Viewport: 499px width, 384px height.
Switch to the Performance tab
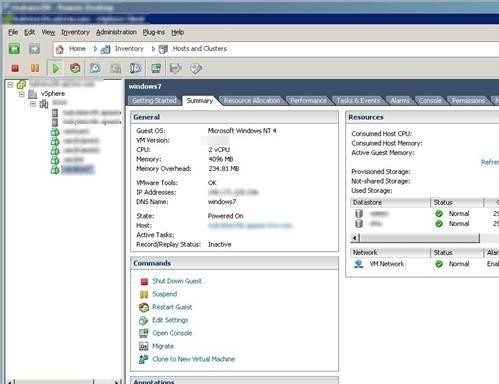click(308, 101)
